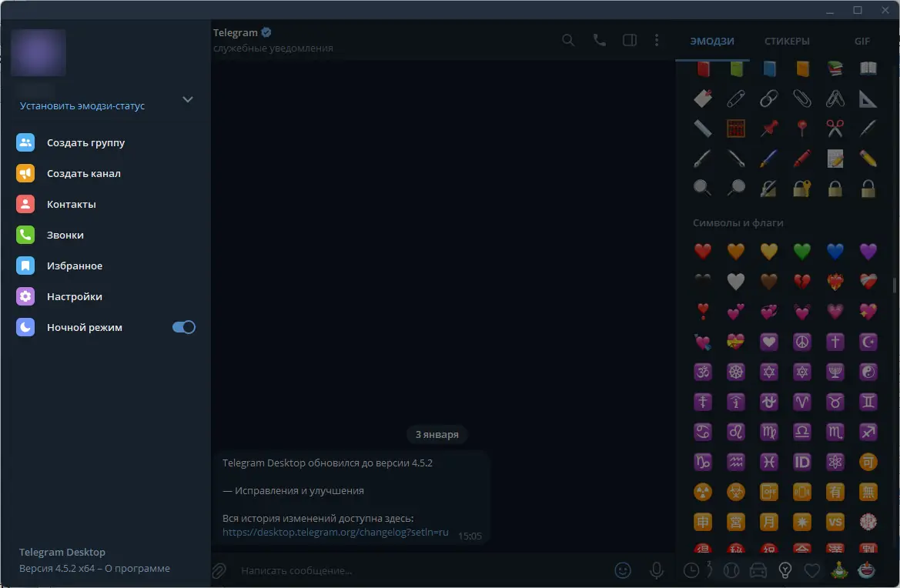Switch to the GIF tab
Image resolution: width=900 pixels, height=588 pixels.
coord(862,42)
